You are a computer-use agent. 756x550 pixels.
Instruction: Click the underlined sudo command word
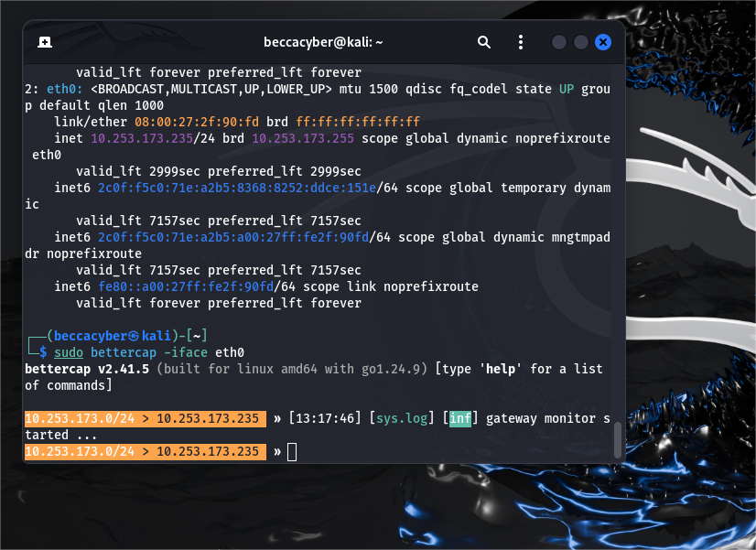point(69,353)
